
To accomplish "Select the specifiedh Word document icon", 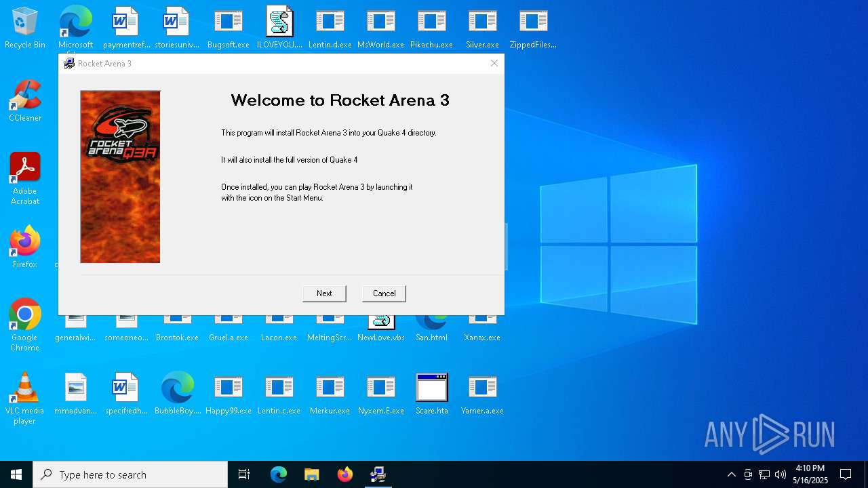I will coord(126,394).
